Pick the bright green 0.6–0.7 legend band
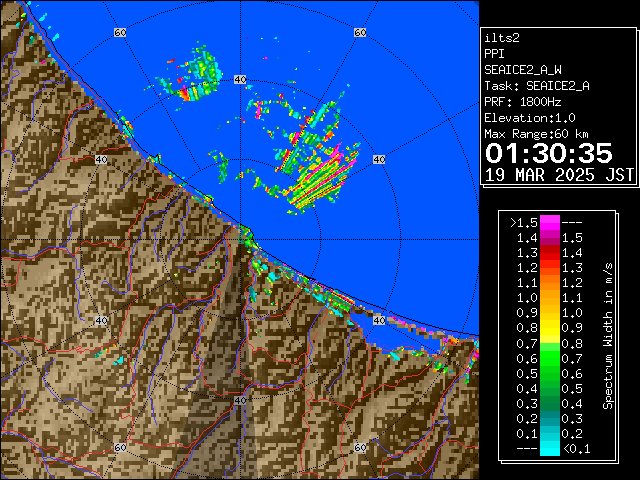Image resolution: width=640 pixels, height=480 pixels. click(549, 358)
